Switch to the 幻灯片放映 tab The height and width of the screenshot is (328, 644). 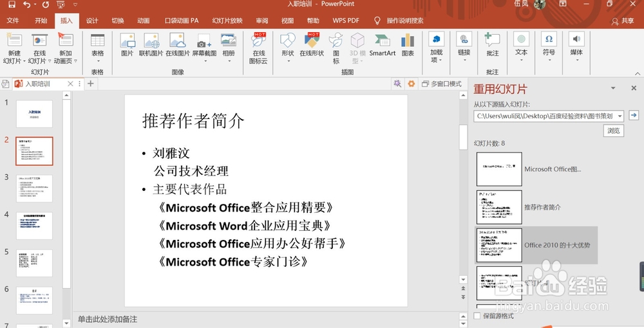pyautogui.click(x=227, y=21)
